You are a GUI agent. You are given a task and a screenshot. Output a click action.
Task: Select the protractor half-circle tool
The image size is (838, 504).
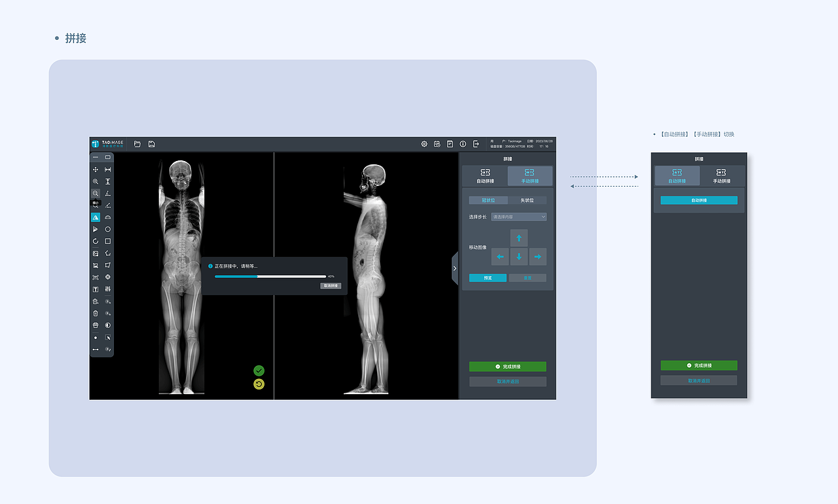tap(108, 217)
